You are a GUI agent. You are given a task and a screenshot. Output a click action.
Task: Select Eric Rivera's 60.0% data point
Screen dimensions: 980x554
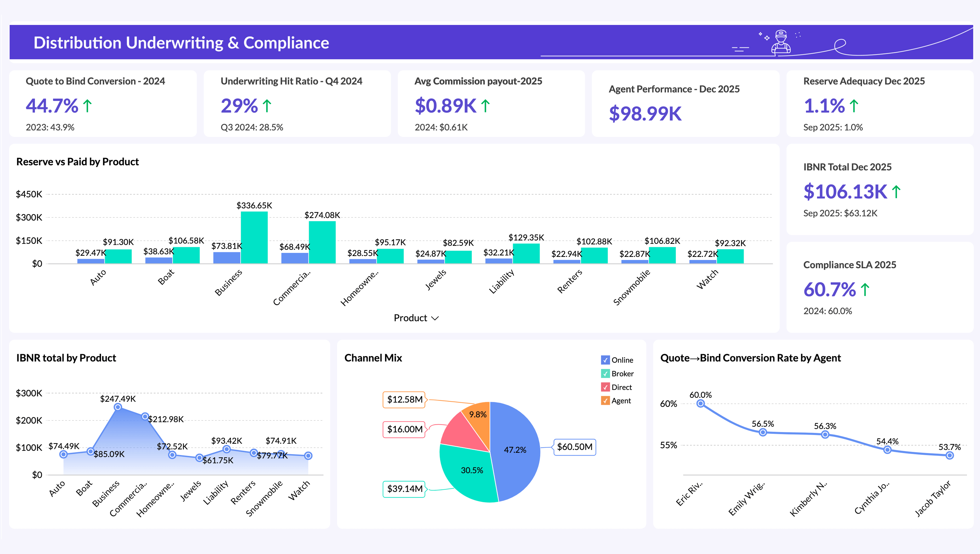point(701,404)
